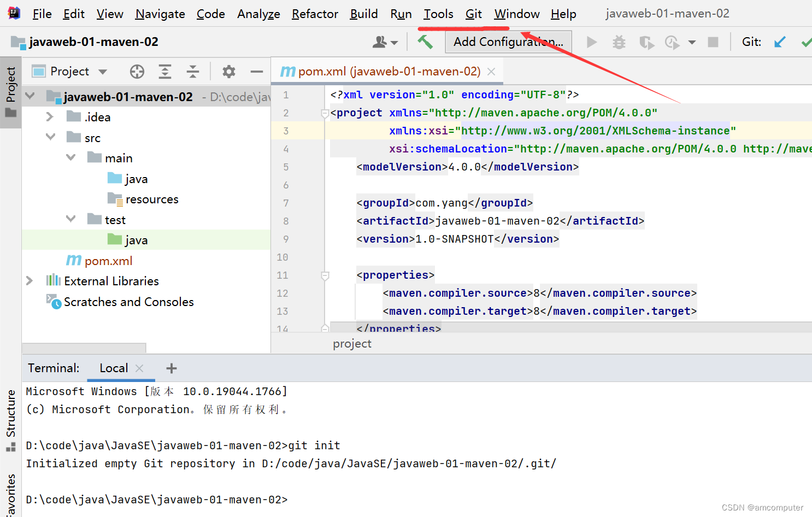Click the code fold marker at line 11

pyautogui.click(x=325, y=275)
